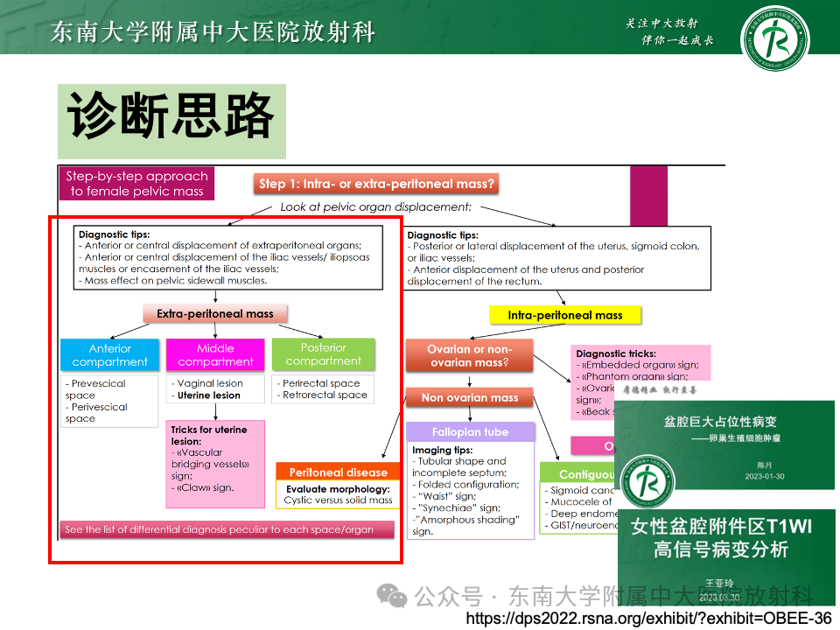Click the Tricks for uterine lesion pink box
This screenshot has height=630, width=840.
tap(215, 464)
